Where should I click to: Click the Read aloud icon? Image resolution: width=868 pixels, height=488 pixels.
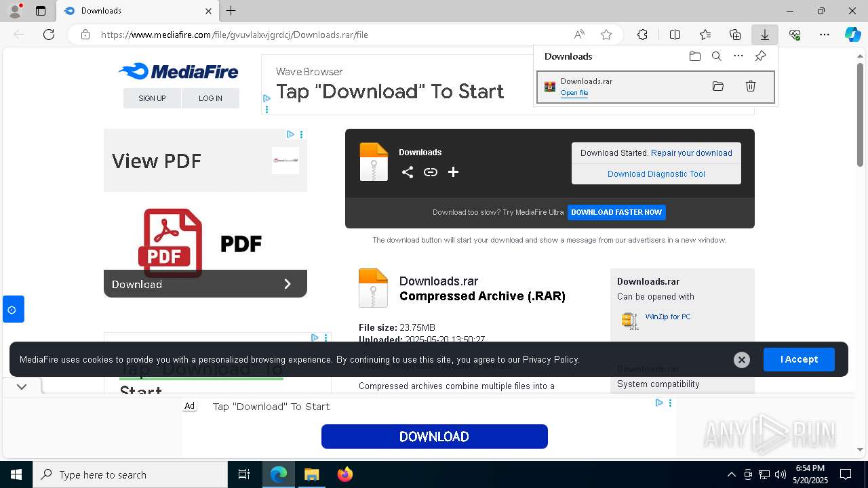(x=579, y=35)
